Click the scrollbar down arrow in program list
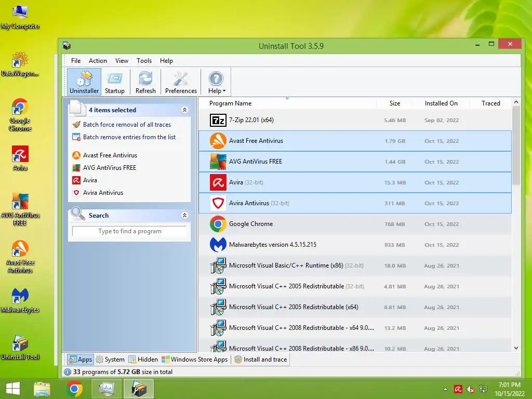532x399 pixels. point(516,348)
